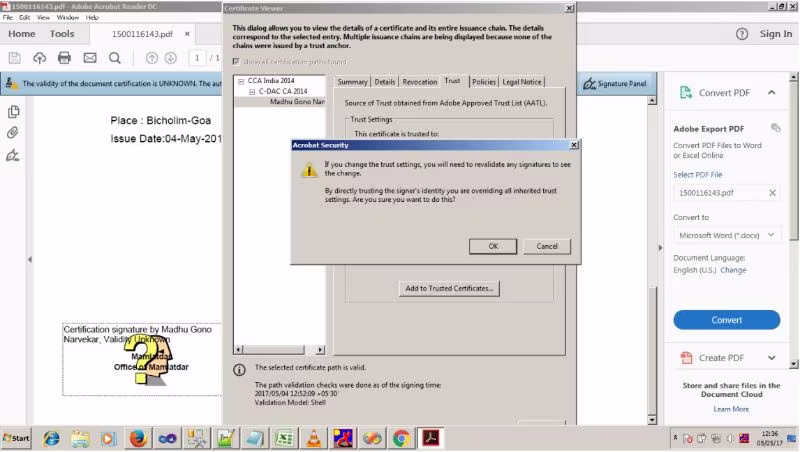Close the 1500116143.pdf document tab
800x452 pixels.
[x=187, y=34]
